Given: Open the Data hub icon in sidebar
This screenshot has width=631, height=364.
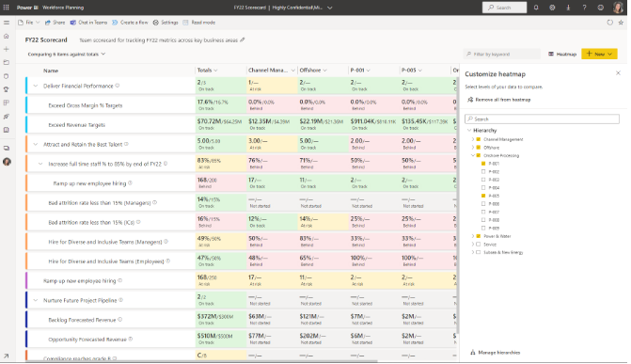Looking at the screenshot, I should [6, 76].
